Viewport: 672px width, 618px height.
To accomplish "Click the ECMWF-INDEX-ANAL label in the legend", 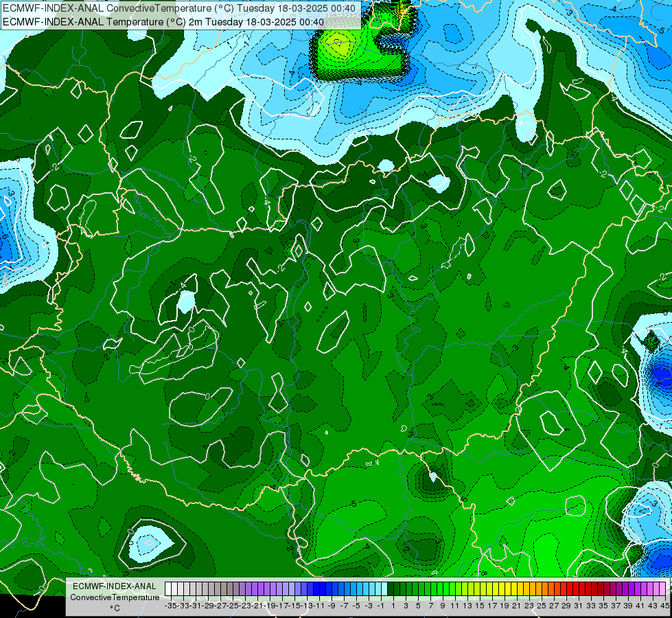I will tap(114, 586).
